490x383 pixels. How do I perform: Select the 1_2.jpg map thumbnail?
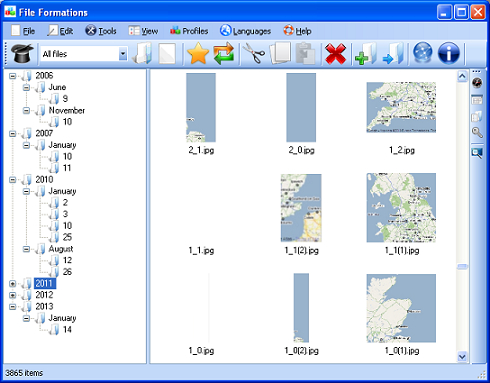tap(401, 107)
